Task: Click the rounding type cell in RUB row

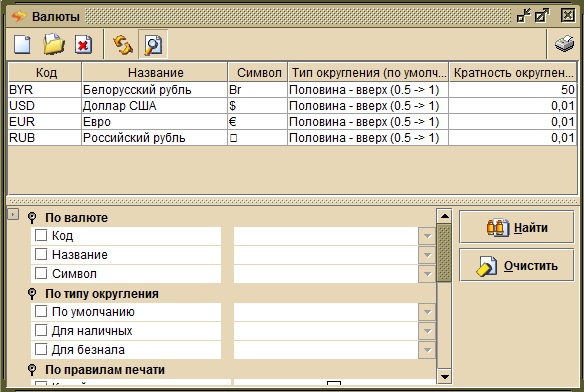Action: (x=368, y=138)
